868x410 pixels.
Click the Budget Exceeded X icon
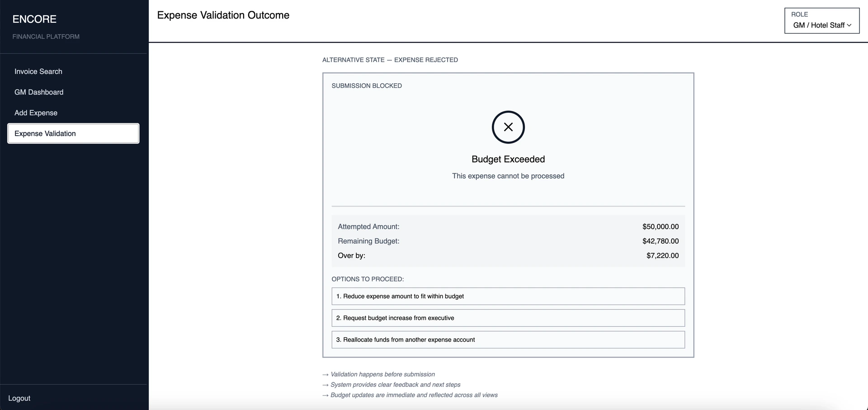[x=508, y=127]
